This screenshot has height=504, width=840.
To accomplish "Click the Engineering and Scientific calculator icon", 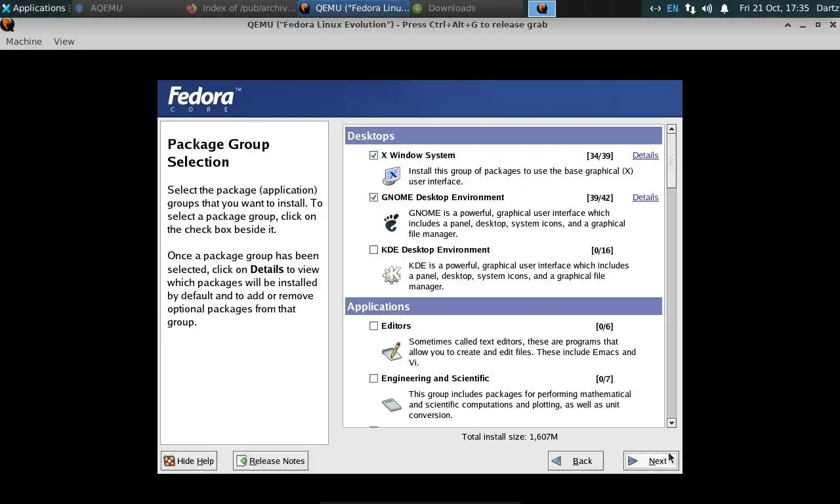I will coord(392,404).
